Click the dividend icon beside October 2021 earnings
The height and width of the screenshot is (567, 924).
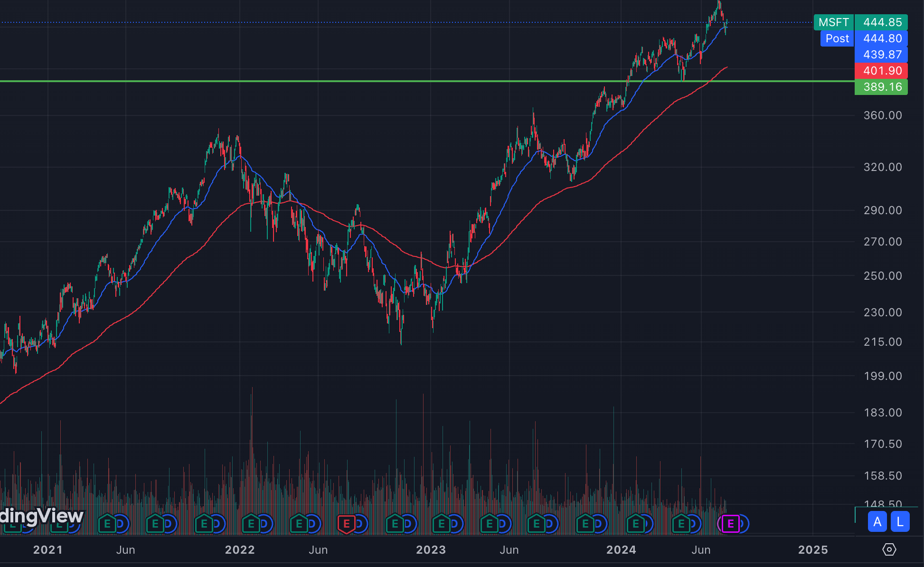[x=217, y=524]
